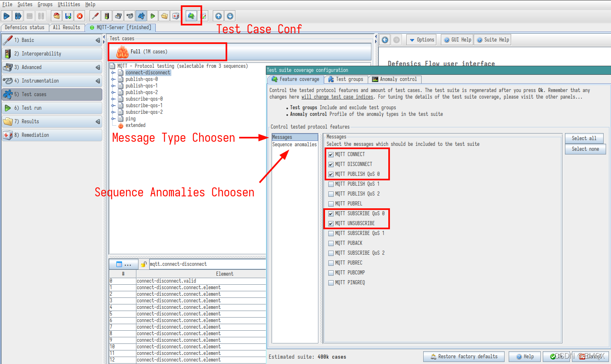This screenshot has height=364, width=611.
Task: Switch to the All Results tab
Action: pyautogui.click(x=67, y=28)
